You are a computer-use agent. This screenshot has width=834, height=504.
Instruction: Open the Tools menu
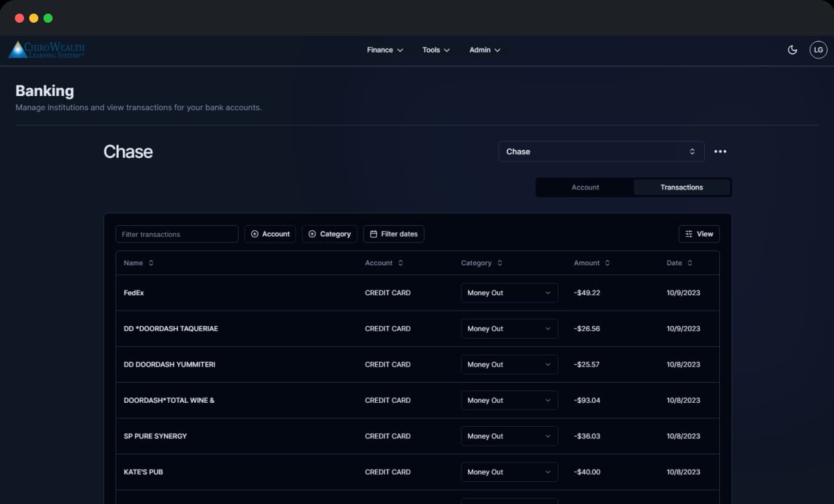click(435, 50)
